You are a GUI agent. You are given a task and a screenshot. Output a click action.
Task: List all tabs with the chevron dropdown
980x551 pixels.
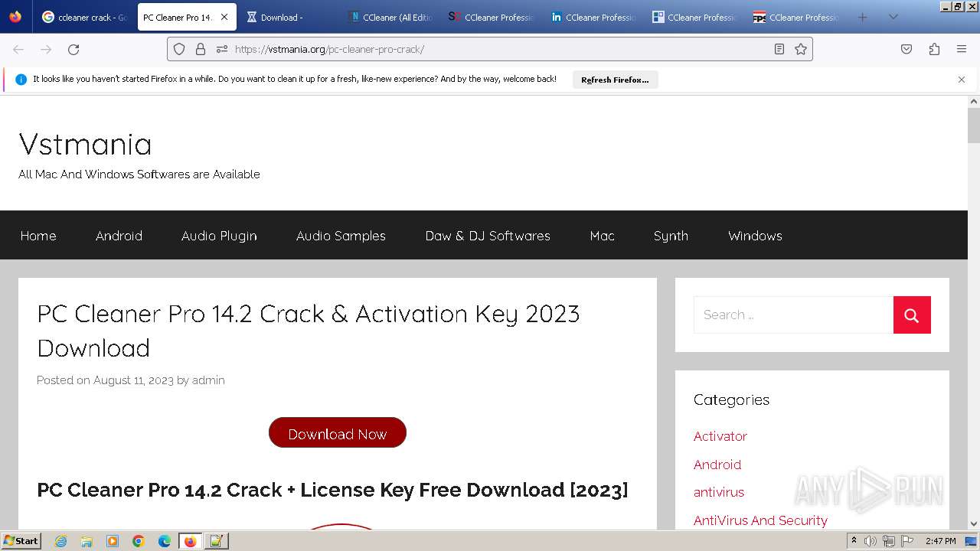(893, 17)
